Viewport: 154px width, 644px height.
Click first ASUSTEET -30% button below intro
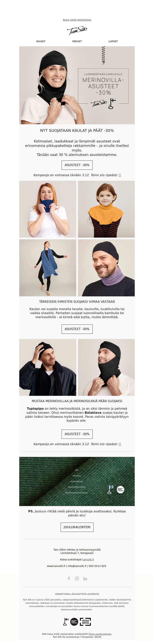[77, 165]
